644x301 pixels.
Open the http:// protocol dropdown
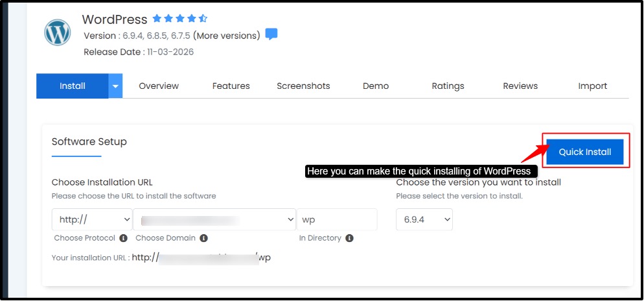(x=92, y=219)
